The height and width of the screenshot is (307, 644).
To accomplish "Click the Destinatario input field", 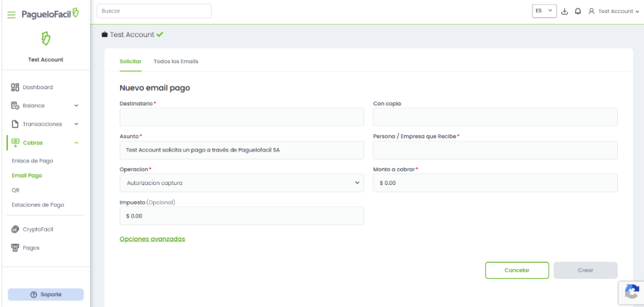I will pos(241,118).
